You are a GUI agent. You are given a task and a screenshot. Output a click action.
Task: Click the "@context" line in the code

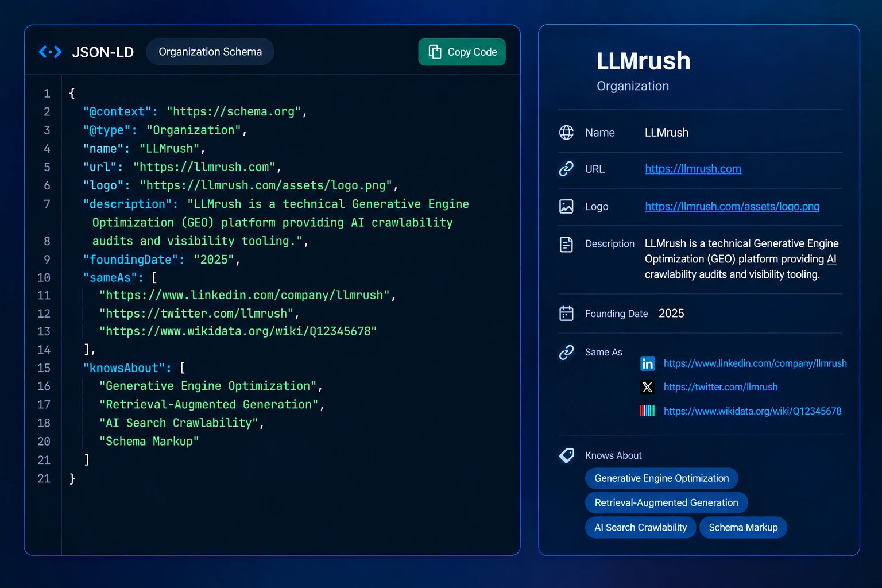point(195,111)
